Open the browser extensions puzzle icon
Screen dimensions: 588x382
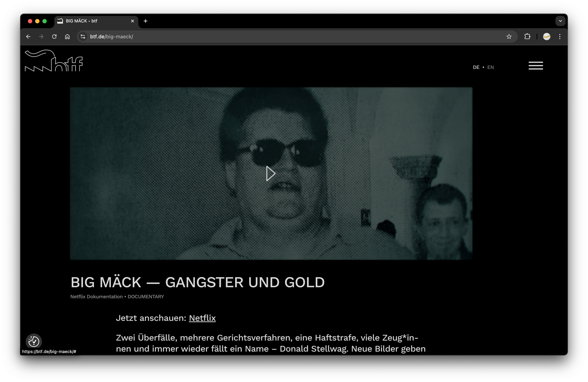527,37
